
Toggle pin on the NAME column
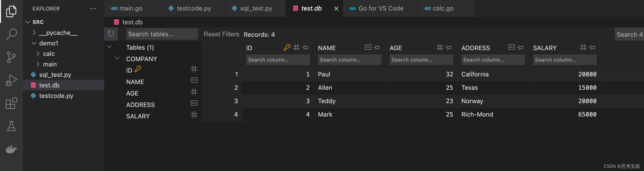pyautogui.click(x=377, y=48)
